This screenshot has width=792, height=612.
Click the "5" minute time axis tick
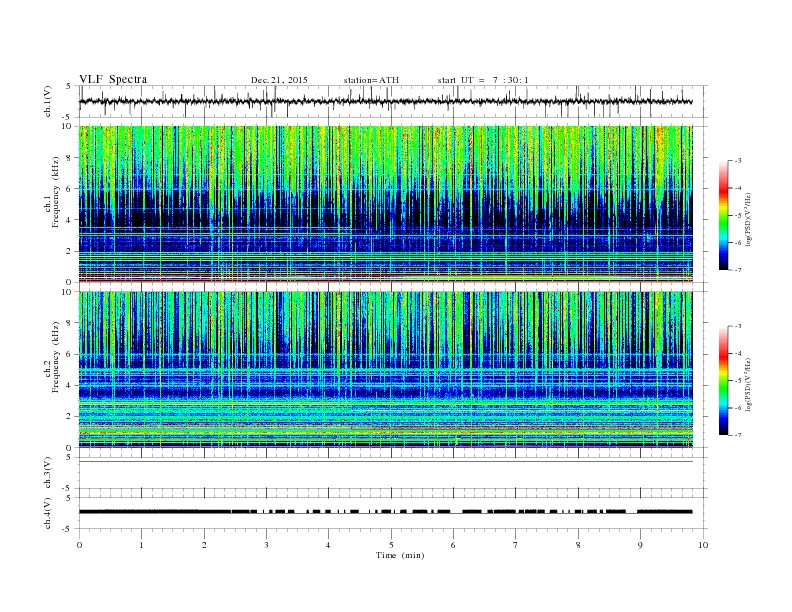tap(391, 545)
